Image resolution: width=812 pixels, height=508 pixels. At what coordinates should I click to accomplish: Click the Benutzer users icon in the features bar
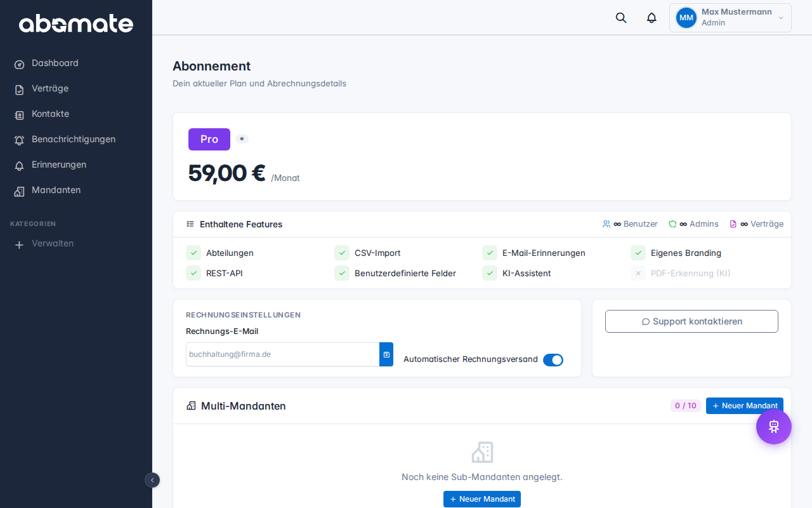tap(606, 224)
